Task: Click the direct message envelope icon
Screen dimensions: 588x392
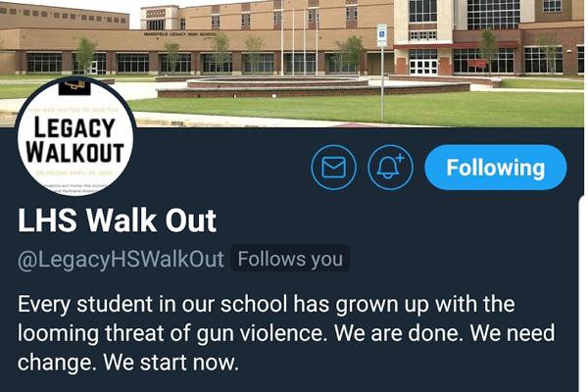Action: [x=333, y=168]
